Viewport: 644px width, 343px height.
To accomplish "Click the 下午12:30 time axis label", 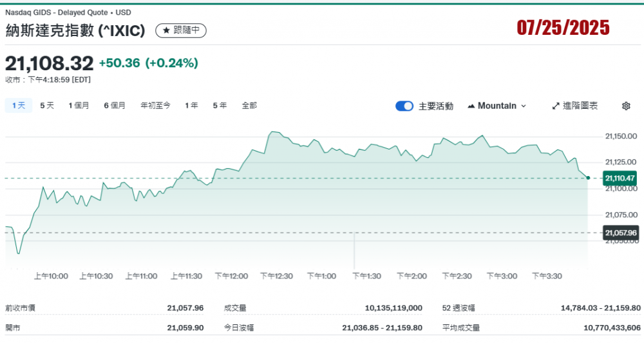I will point(276,276).
